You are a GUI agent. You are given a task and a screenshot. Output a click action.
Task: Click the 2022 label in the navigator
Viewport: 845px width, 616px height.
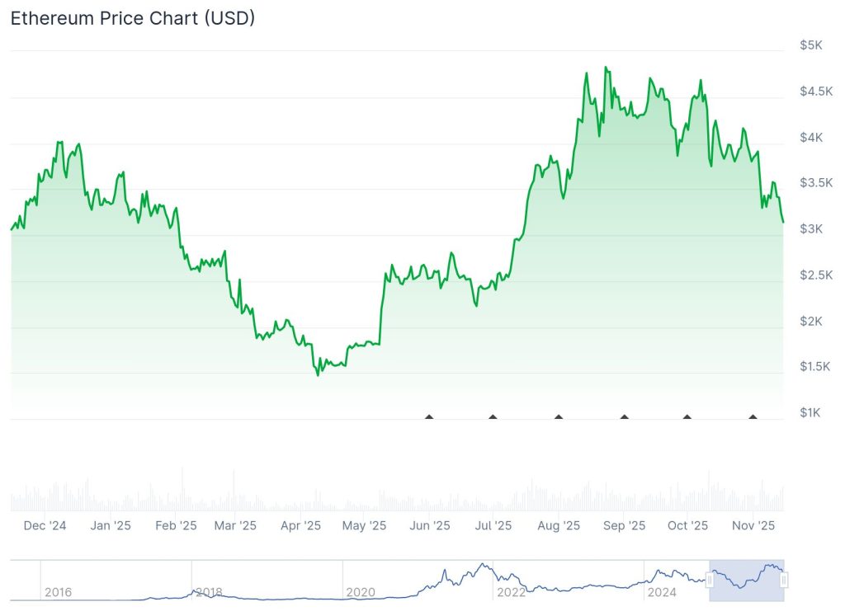pyautogui.click(x=511, y=592)
